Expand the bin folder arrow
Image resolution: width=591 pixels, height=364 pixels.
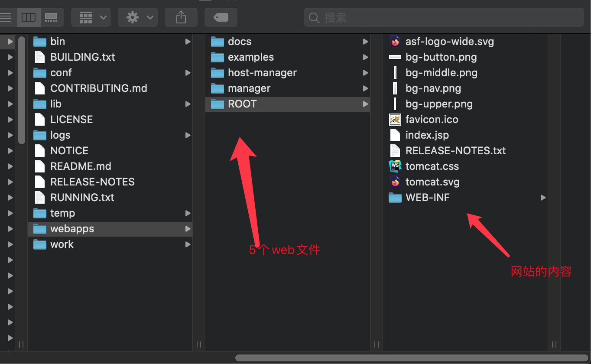[x=188, y=42]
